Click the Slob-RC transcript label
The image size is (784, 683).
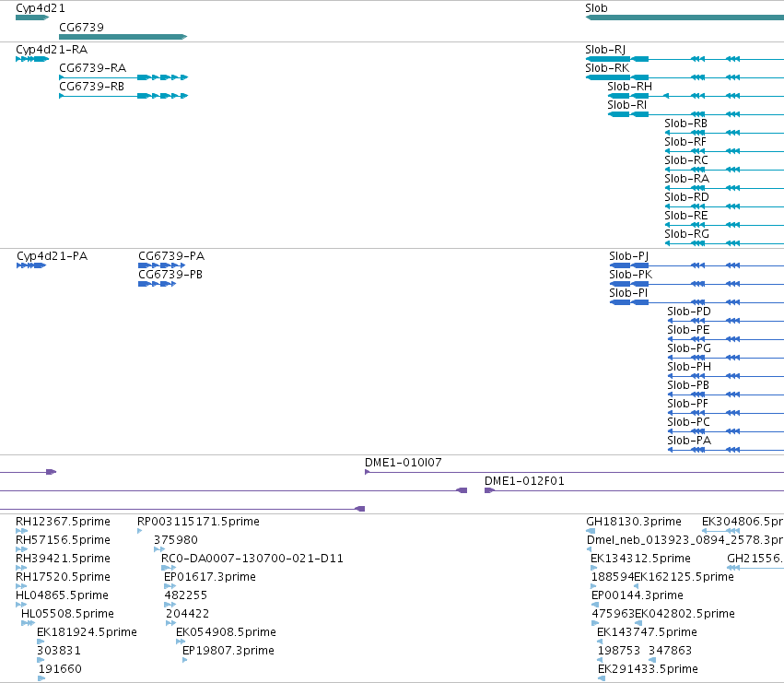tap(686, 160)
